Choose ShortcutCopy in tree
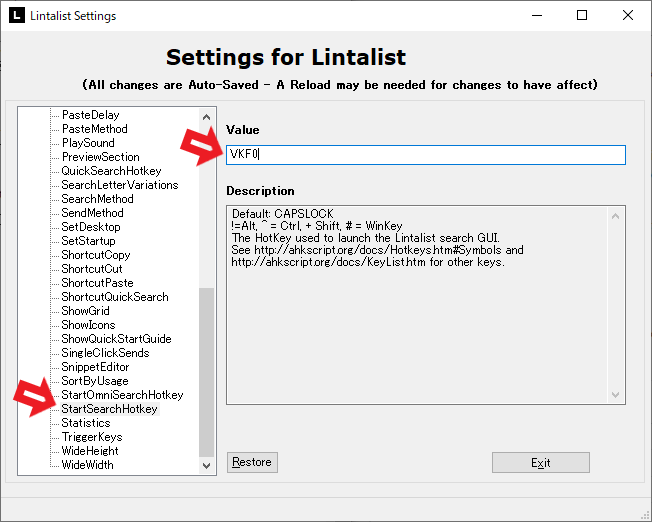This screenshot has height=522, width=652. click(x=96, y=255)
